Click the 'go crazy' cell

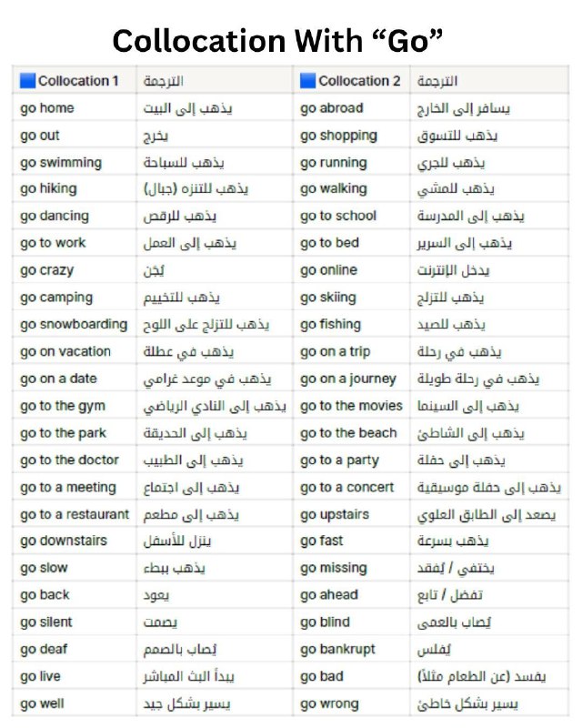click(x=75, y=270)
